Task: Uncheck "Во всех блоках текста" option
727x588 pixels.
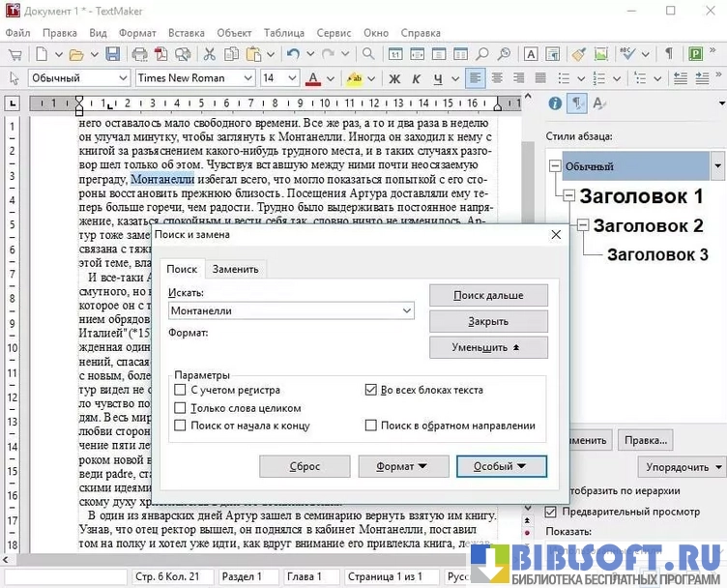Action: pos(371,390)
